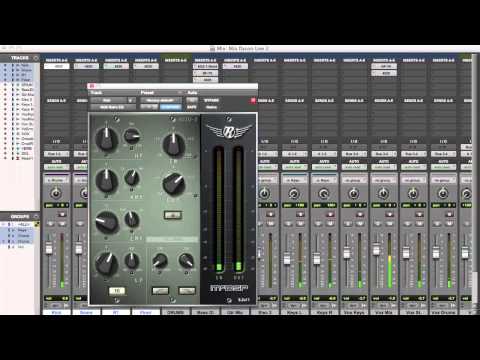480x360 pixels.
Task: Record-enable the Kick channel
Action: click(x=62, y=214)
